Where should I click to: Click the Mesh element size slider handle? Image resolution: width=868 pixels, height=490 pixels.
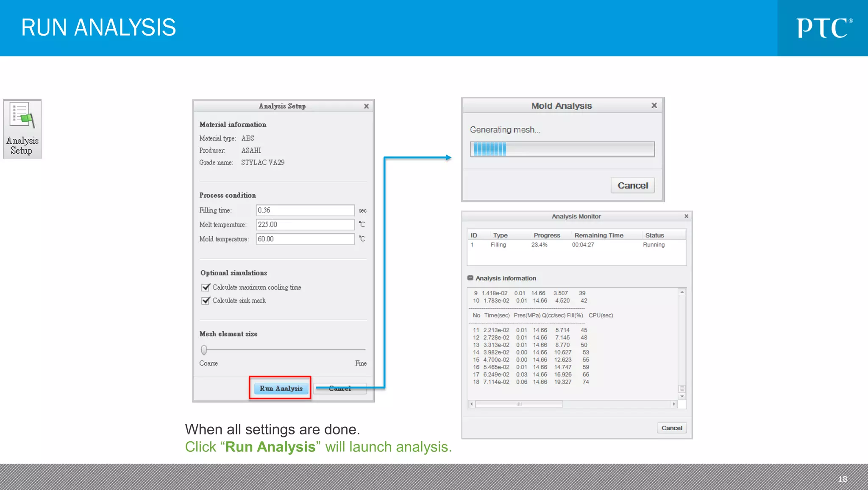tap(204, 350)
